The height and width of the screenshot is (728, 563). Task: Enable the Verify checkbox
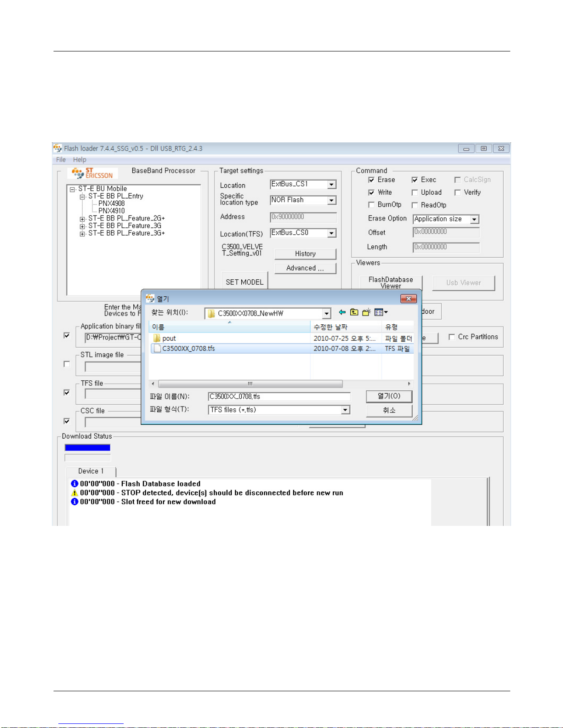click(457, 192)
